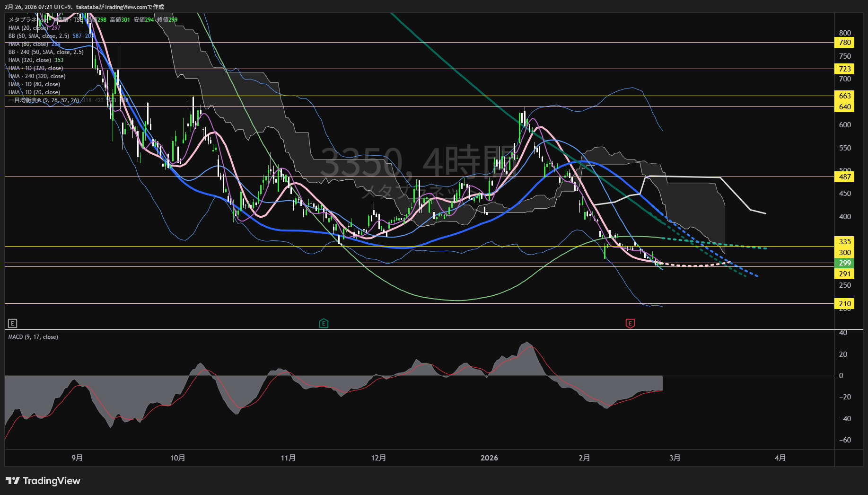Click the red earnings E marker
This screenshot has height=495, width=868.
630,323
